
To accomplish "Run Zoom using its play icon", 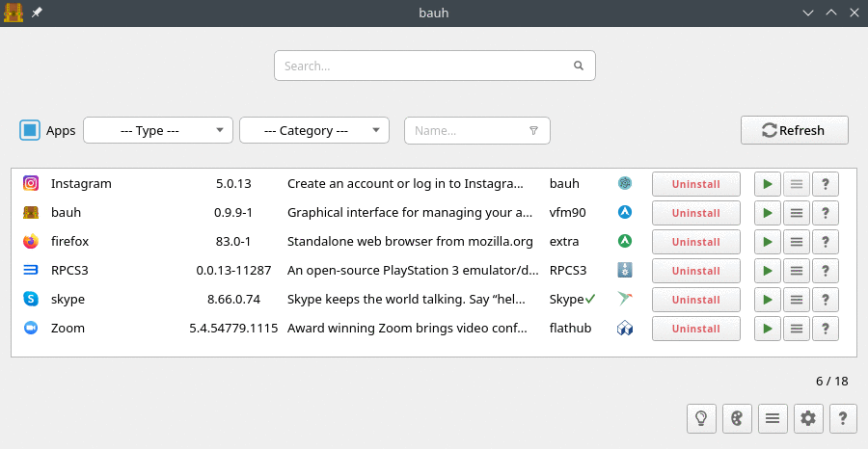I will tap(768, 329).
